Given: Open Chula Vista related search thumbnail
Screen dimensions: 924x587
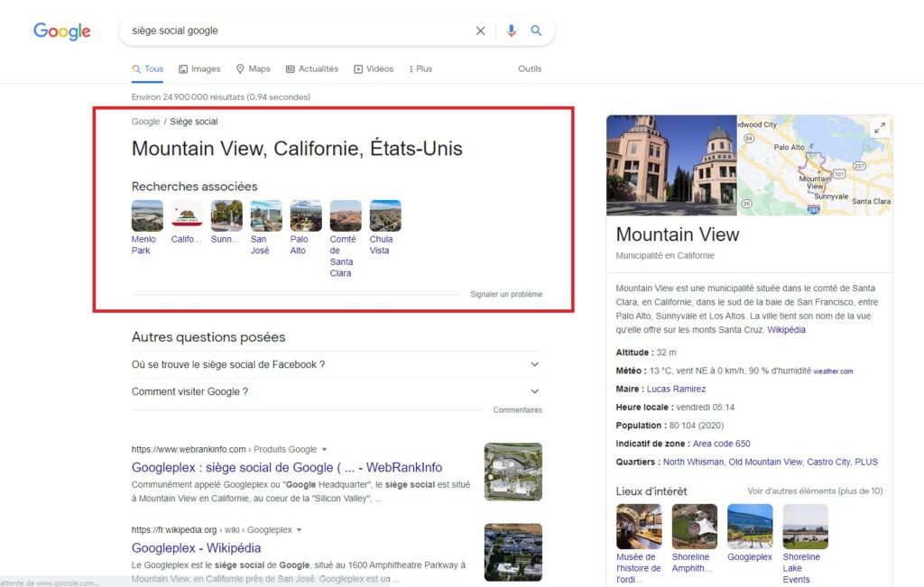Looking at the screenshot, I should [x=384, y=216].
